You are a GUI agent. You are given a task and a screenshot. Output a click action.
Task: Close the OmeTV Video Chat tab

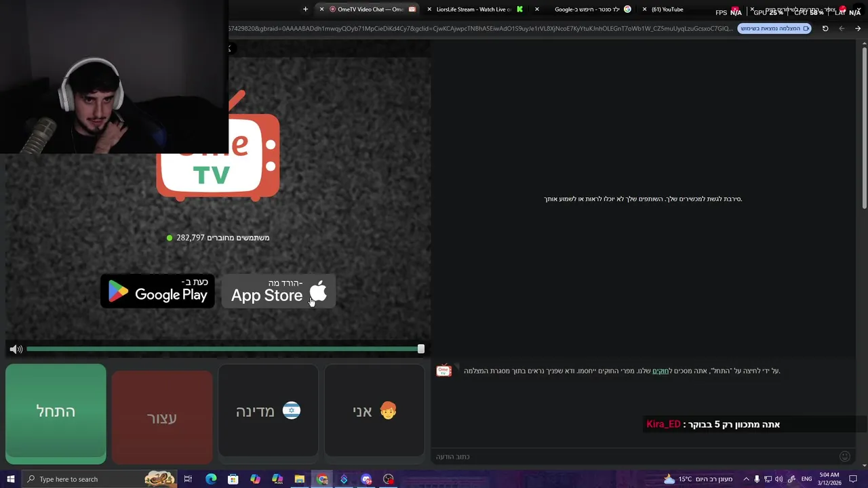[x=322, y=9]
